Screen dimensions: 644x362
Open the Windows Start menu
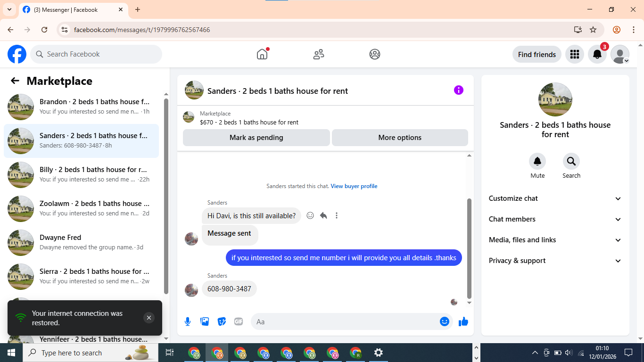11,353
